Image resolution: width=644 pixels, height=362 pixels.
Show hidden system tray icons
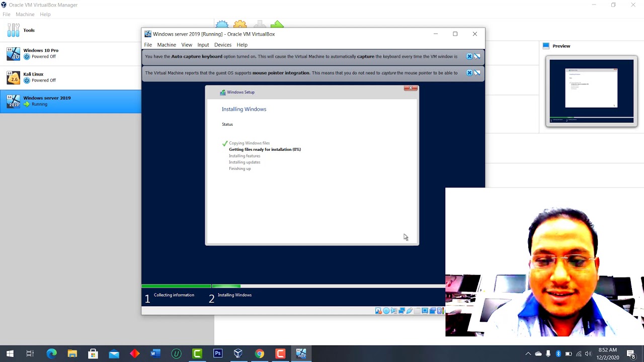point(528,354)
